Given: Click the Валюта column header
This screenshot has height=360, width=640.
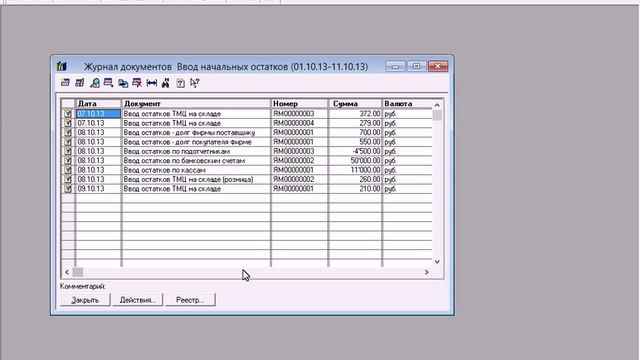Looking at the screenshot, I should point(407,104).
